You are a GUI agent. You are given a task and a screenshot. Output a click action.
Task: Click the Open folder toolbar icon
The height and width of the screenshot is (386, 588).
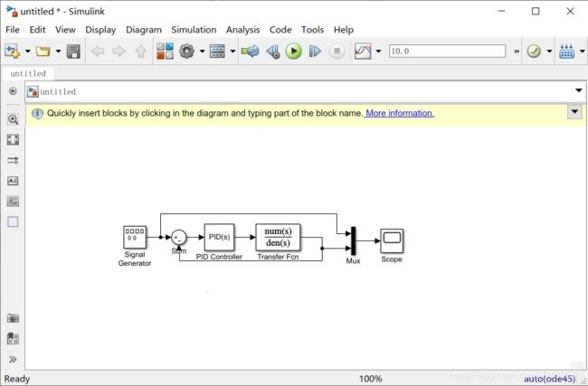pyautogui.click(x=43, y=51)
